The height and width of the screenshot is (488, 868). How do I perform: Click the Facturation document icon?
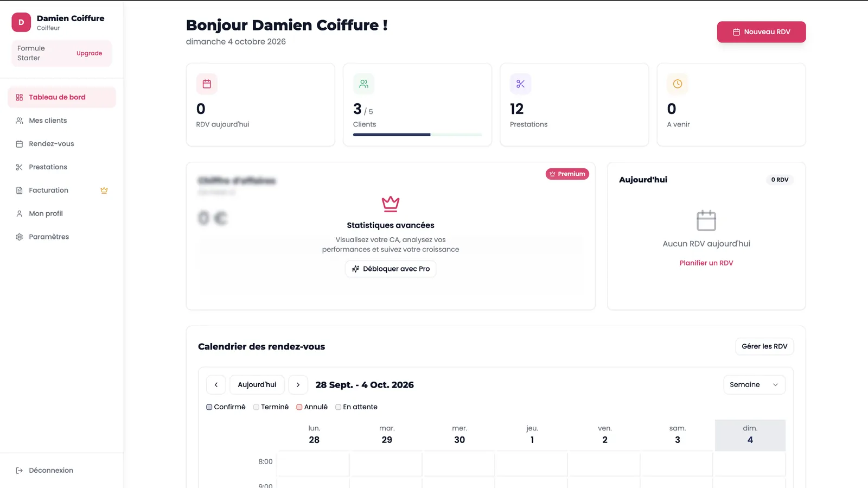[x=20, y=191]
